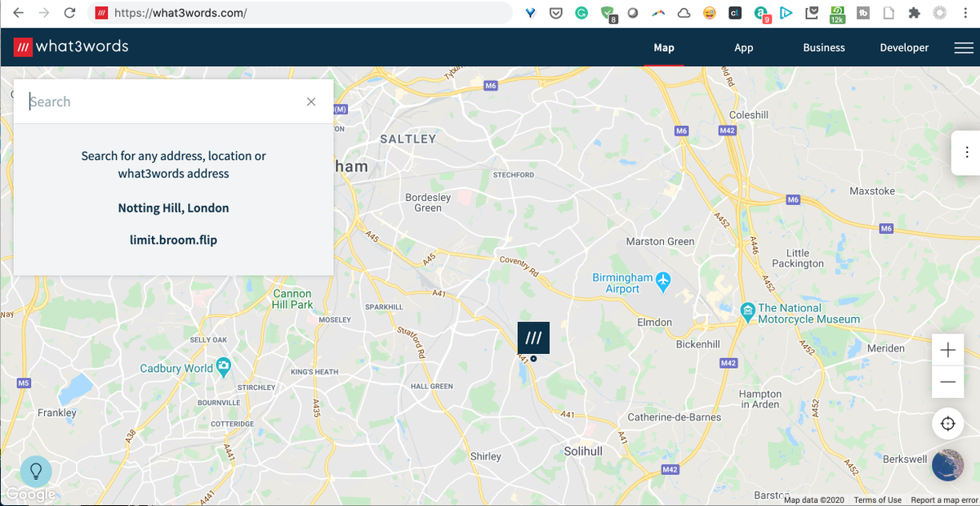
Task: Open the hamburger menu in the header
Action: pos(963,48)
